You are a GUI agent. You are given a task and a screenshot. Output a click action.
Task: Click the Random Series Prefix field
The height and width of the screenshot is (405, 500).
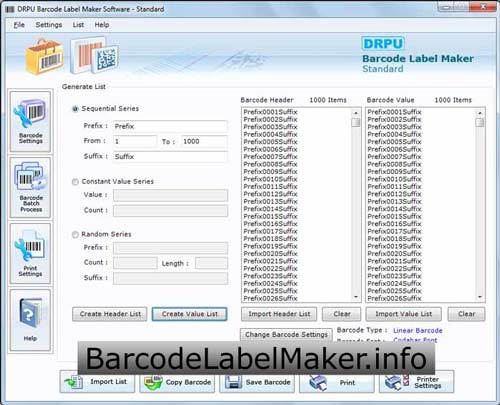click(170, 248)
